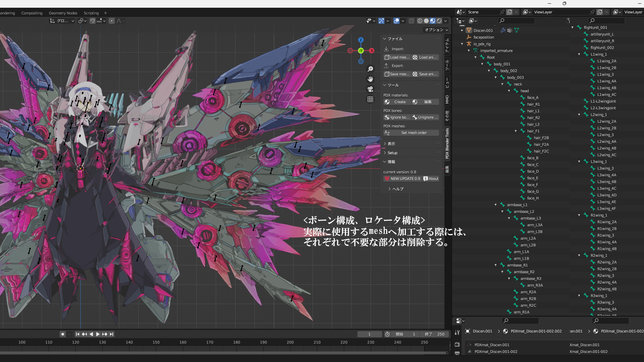
Task: Click the green mesh data icon on Discen.001
Action: (517, 30)
